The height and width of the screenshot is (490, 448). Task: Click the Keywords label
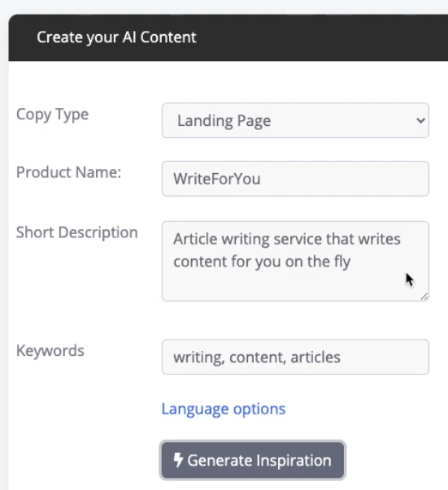pos(50,350)
